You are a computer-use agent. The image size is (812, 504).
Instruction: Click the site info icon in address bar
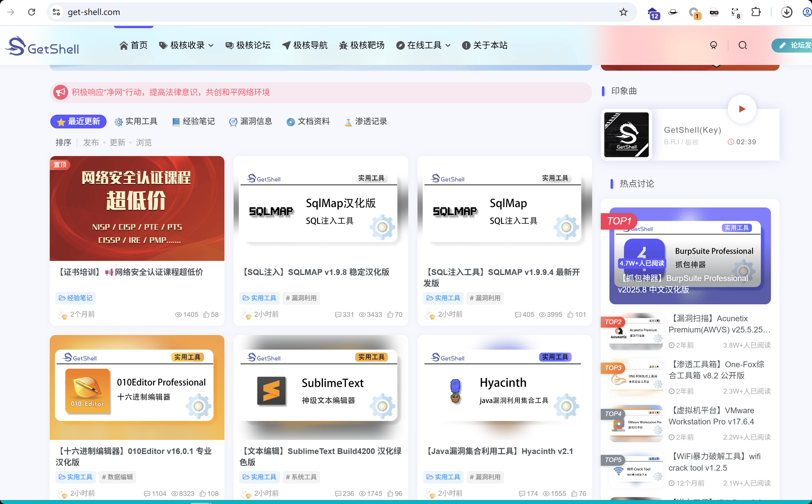(56, 12)
